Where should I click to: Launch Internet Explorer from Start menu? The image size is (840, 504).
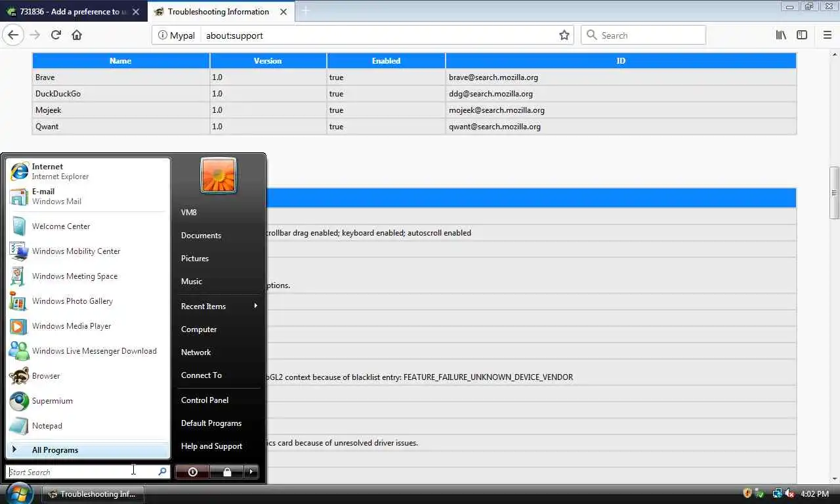click(88, 171)
